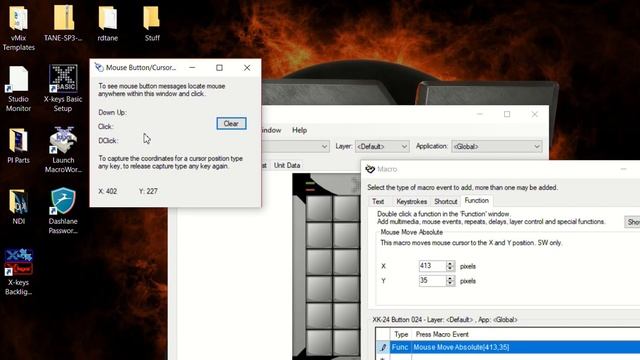This screenshot has height=360, width=640.
Task: Click the Macro window title icon
Action: [370, 169]
